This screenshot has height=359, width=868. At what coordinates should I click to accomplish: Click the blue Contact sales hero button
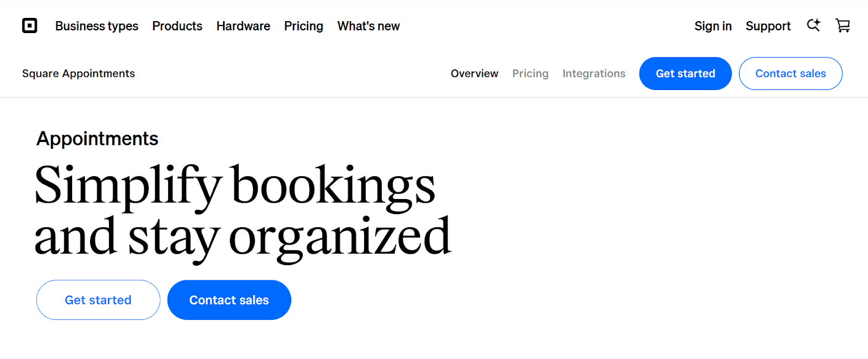(229, 300)
